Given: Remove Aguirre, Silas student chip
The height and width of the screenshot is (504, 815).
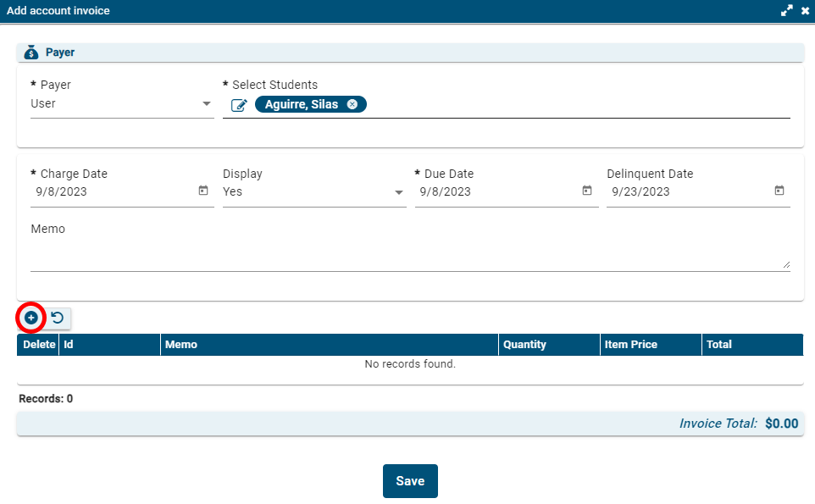Looking at the screenshot, I should 352,104.
